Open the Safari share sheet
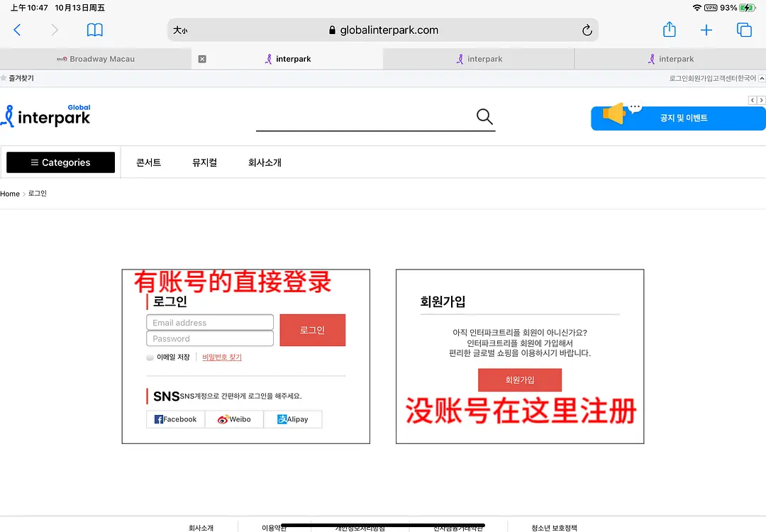The width and height of the screenshot is (766, 532). (x=670, y=30)
